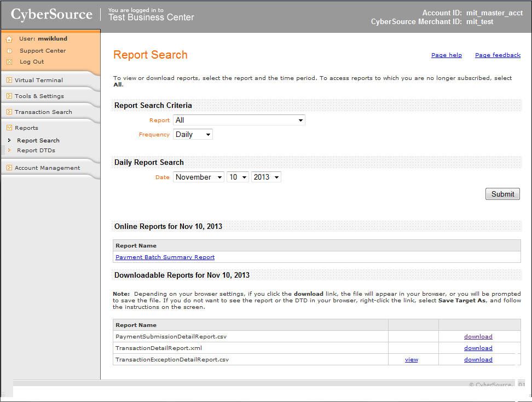View the TransactionExceptionDetailReport.csv report

click(x=411, y=359)
